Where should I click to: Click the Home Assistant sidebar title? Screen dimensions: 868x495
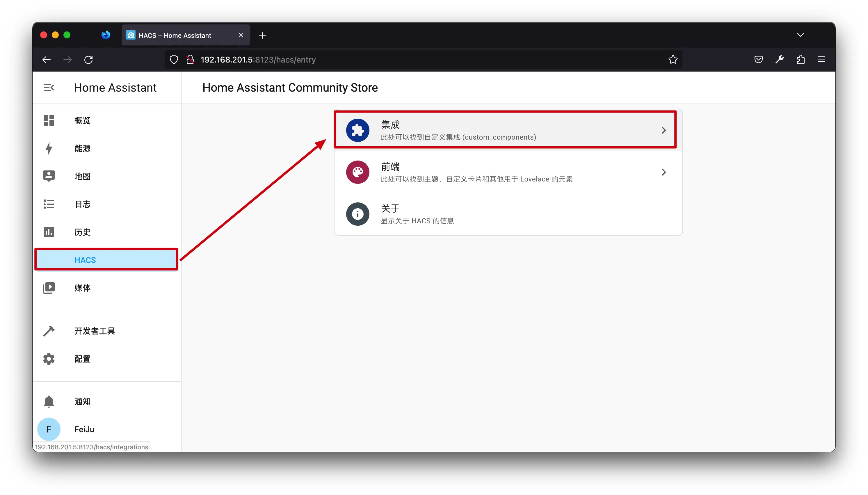pyautogui.click(x=115, y=88)
